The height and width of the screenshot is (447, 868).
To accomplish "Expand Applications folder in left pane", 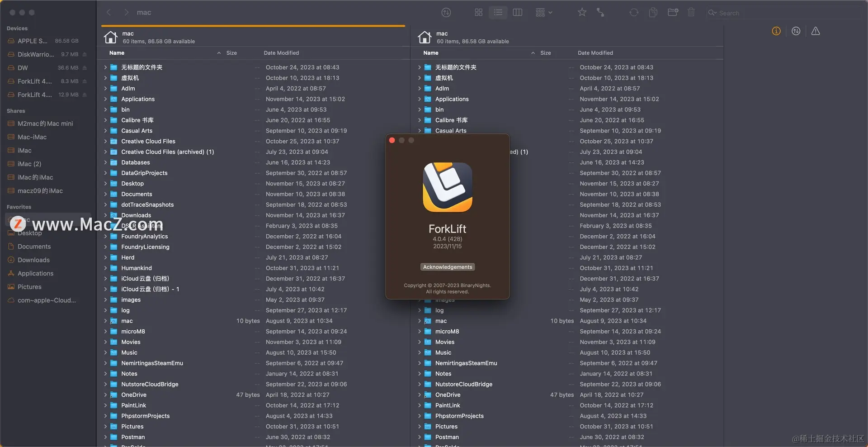I will click(x=105, y=99).
